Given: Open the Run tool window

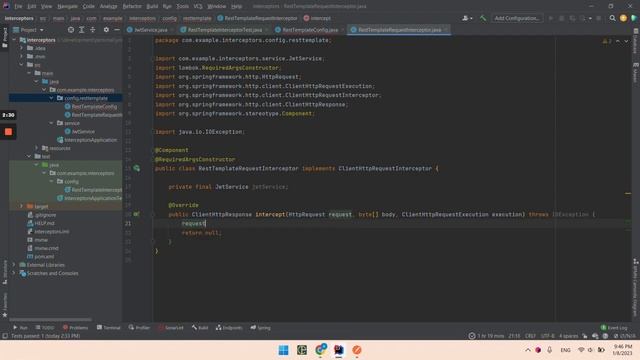Looking at the screenshot, I should point(20,328).
